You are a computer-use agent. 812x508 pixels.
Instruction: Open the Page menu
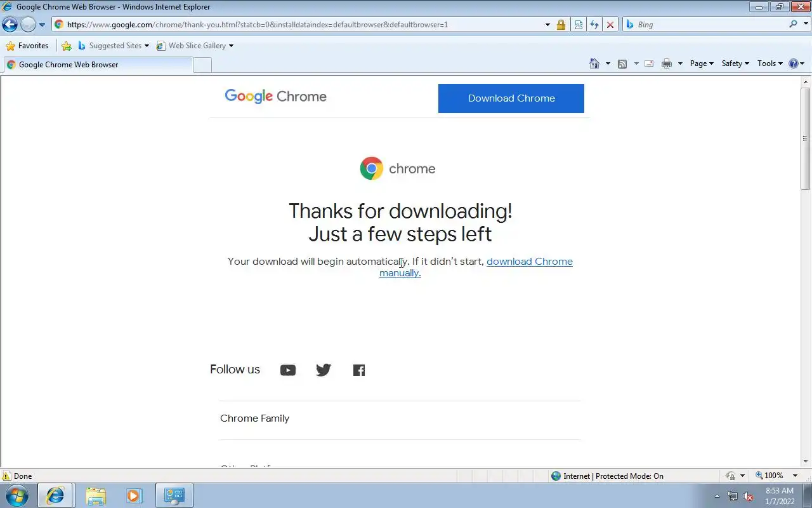click(x=702, y=63)
